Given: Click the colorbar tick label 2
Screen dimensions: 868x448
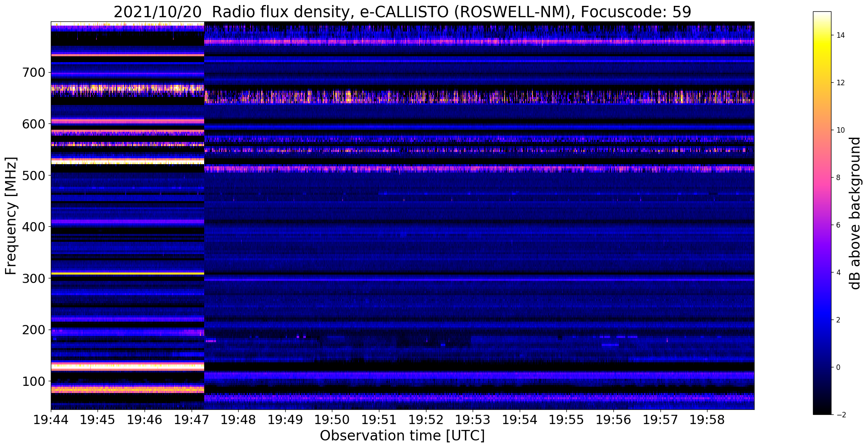Looking at the screenshot, I should click(838, 320).
